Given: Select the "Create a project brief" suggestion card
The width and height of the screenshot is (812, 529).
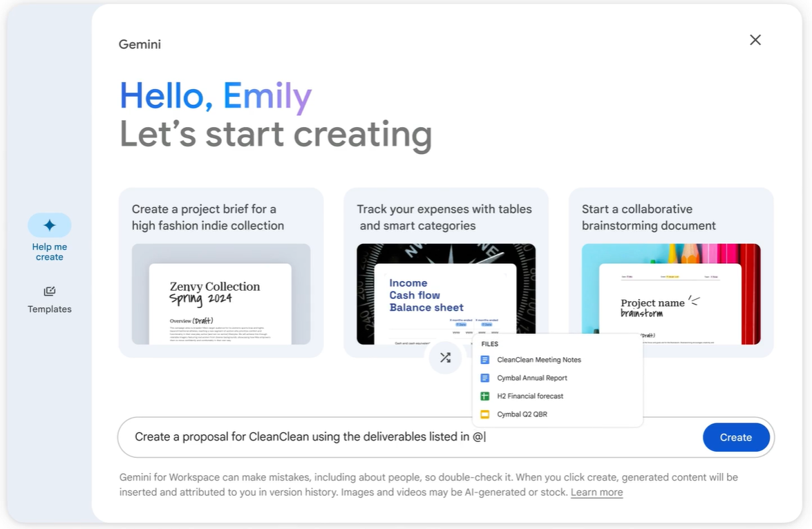Looking at the screenshot, I should tap(220, 271).
